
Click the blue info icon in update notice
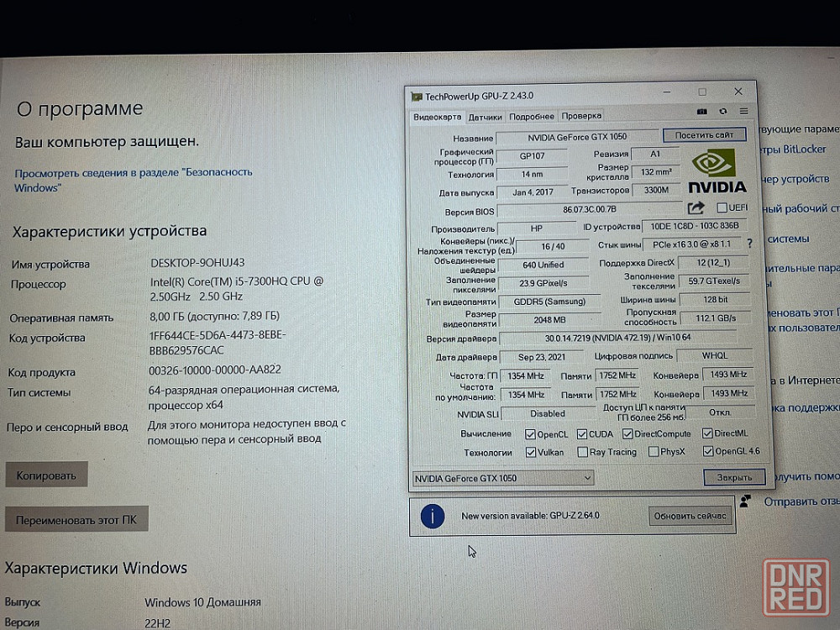pyautogui.click(x=433, y=517)
